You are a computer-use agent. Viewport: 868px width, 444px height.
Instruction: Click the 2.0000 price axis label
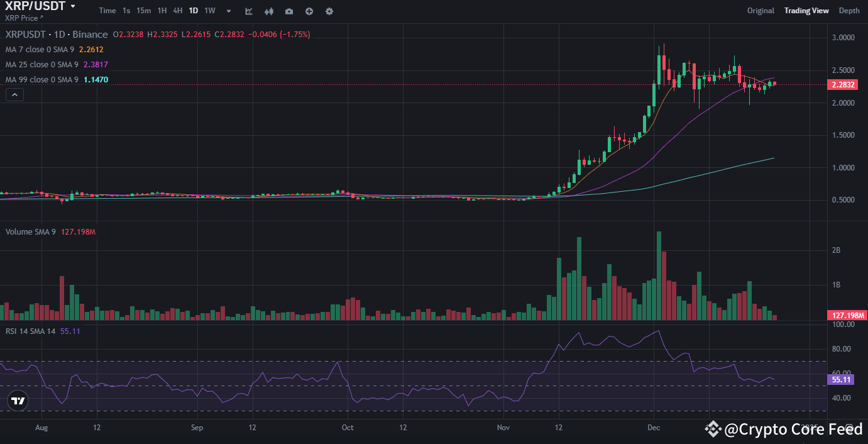point(843,103)
